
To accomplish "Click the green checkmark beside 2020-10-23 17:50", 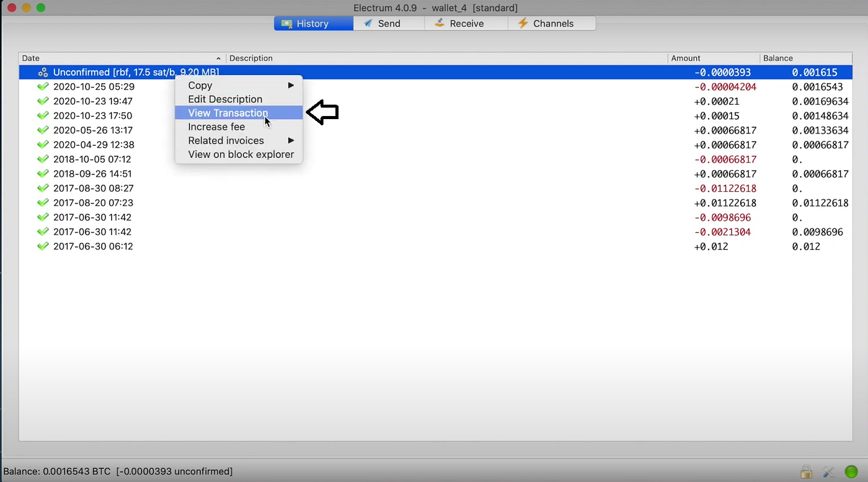I will (43, 116).
